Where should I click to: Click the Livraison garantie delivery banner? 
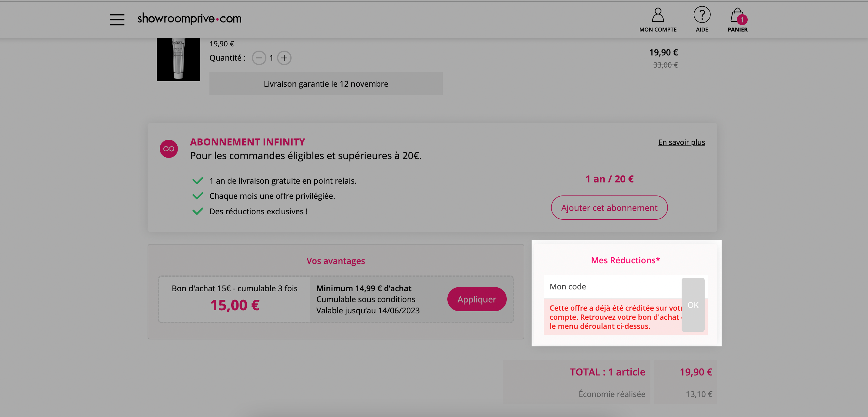[x=326, y=84]
